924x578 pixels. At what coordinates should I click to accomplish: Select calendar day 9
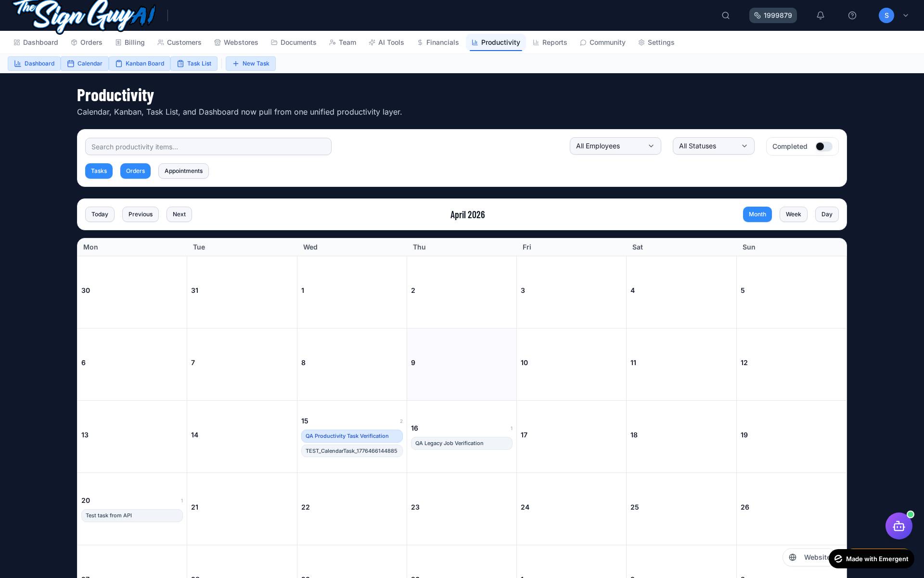click(462, 364)
